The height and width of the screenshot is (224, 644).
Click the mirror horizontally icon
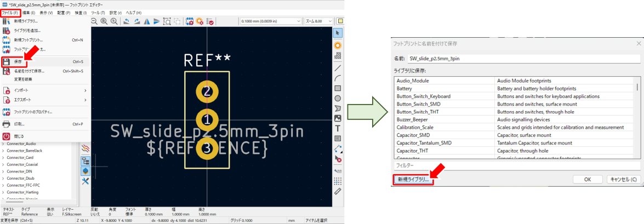point(146,21)
